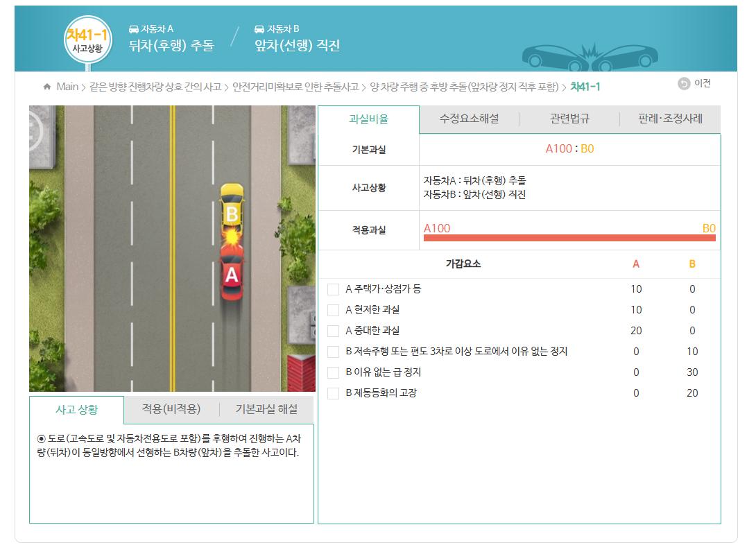756x552 pixels.
Task: Click the 적용과실 red ratio bar
Action: coord(569,238)
